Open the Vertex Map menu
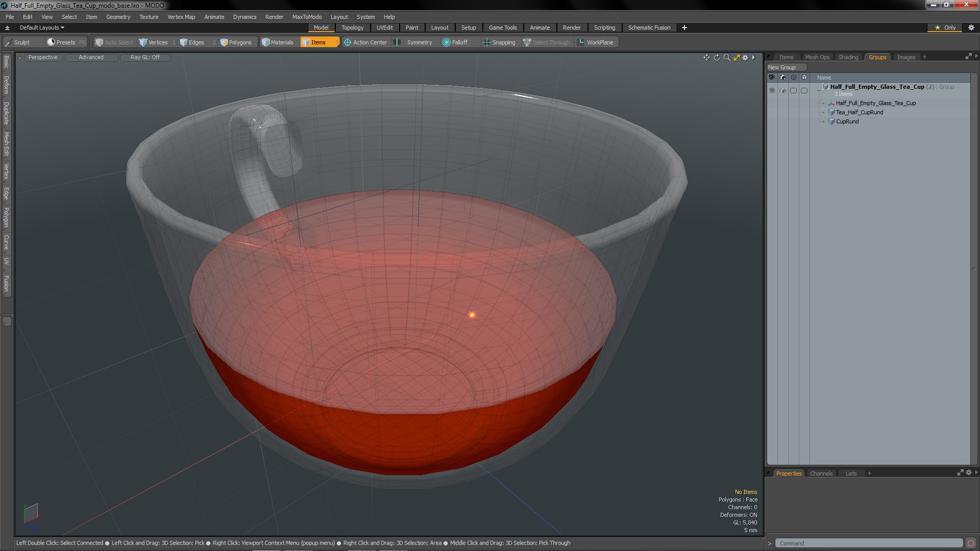 point(181,17)
